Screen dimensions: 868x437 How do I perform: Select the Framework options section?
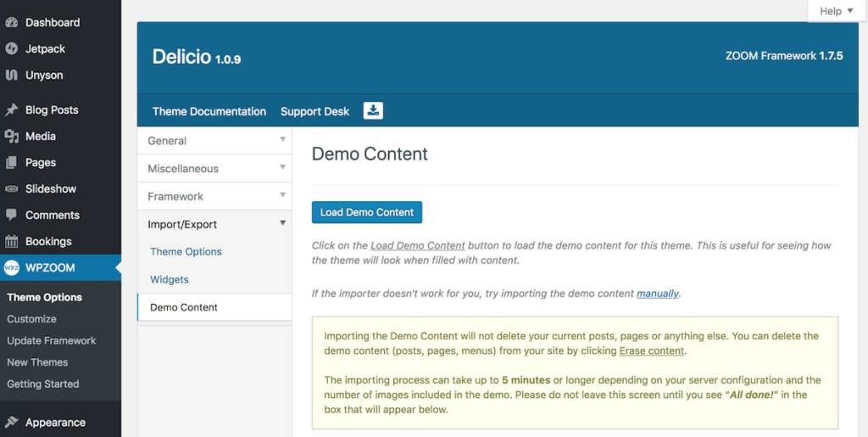pos(214,196)
